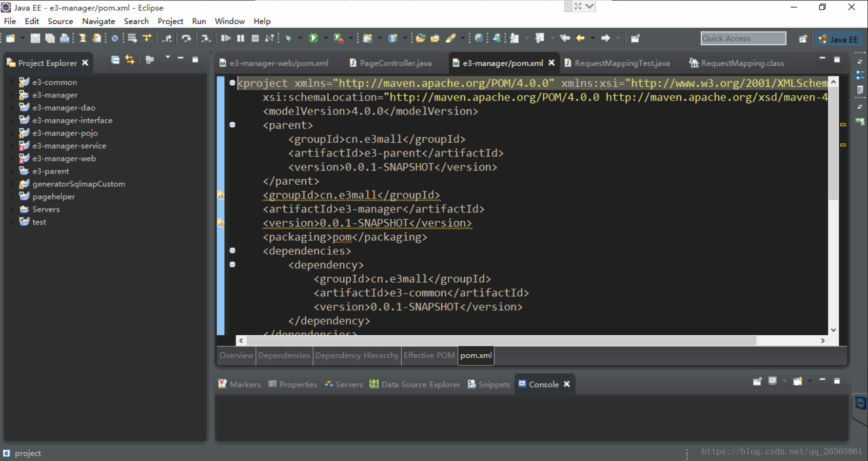Viewport: 868px width, 461px height.
Task: Open the Run configurations dropdown arrow
Action: (325, 38)
